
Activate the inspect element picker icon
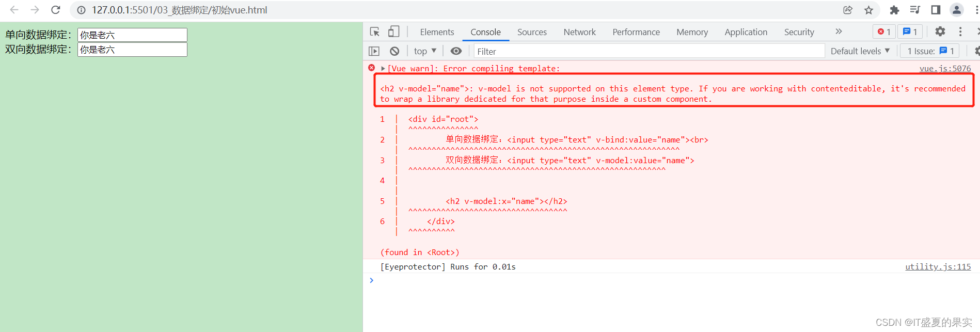pos(375,32)
